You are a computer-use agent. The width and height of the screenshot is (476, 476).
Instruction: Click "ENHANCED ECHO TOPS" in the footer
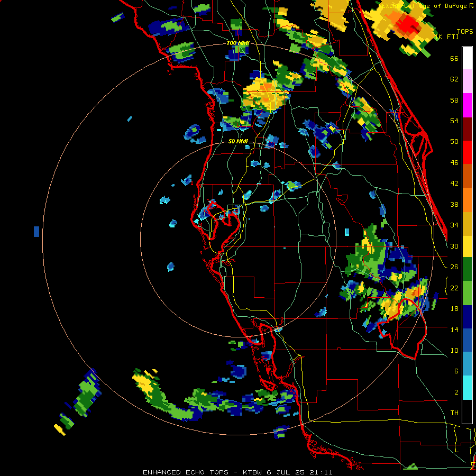187,472
